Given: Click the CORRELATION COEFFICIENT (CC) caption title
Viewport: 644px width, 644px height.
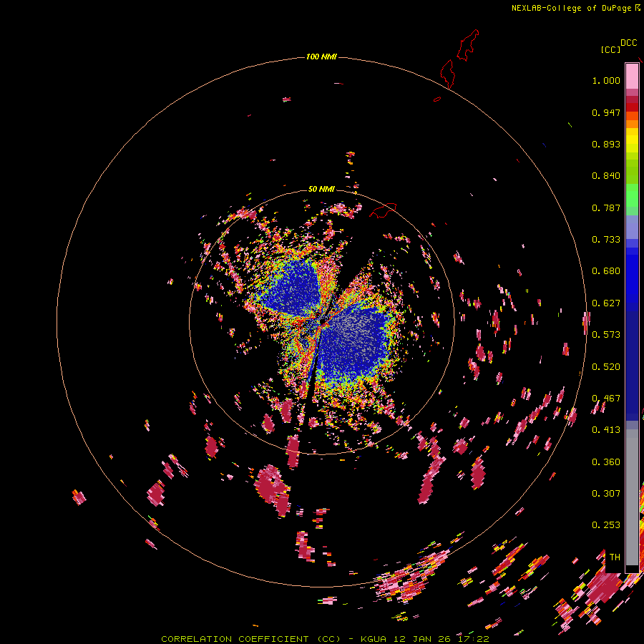Looking at the screenshot, I should pyautogui.click(x=250, y=639).
